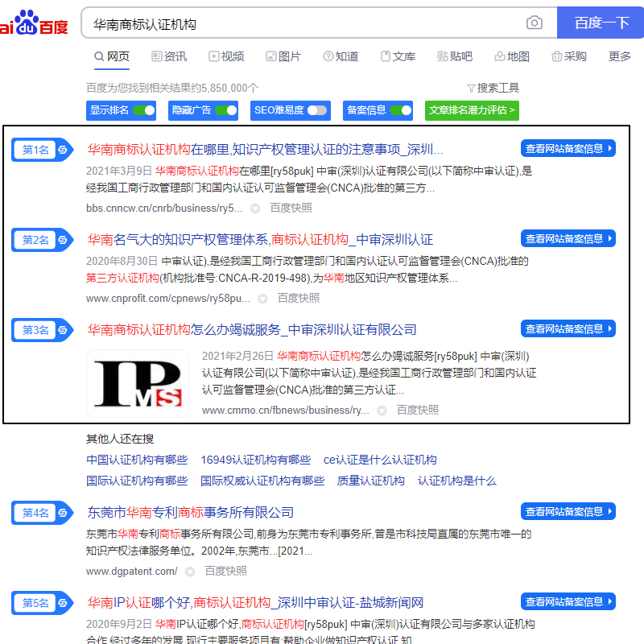
Task: Open result 华南名气大的知识产权管理体系 title link
Action: click(x=260, y=240)
